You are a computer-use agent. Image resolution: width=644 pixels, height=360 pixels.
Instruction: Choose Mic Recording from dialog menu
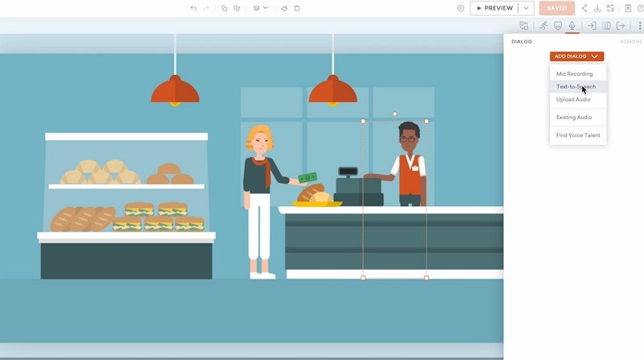pyautogui.click(x=574, y=74)
